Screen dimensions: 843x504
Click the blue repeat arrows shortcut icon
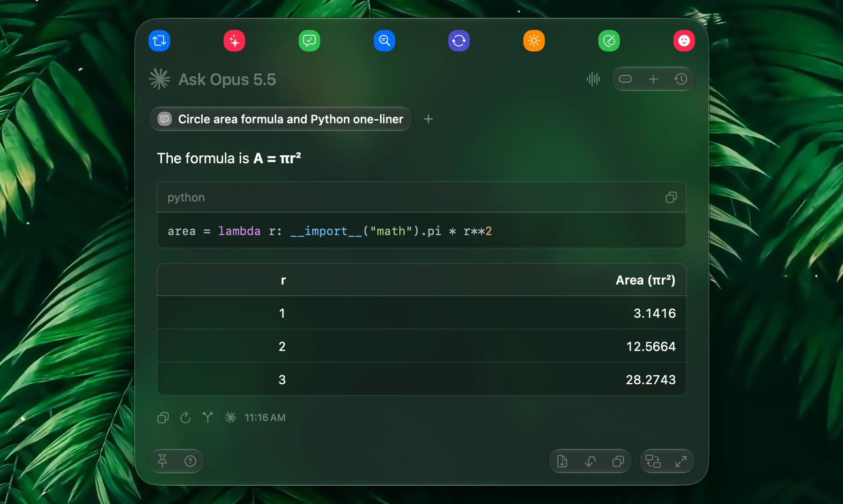click(159, 41)
